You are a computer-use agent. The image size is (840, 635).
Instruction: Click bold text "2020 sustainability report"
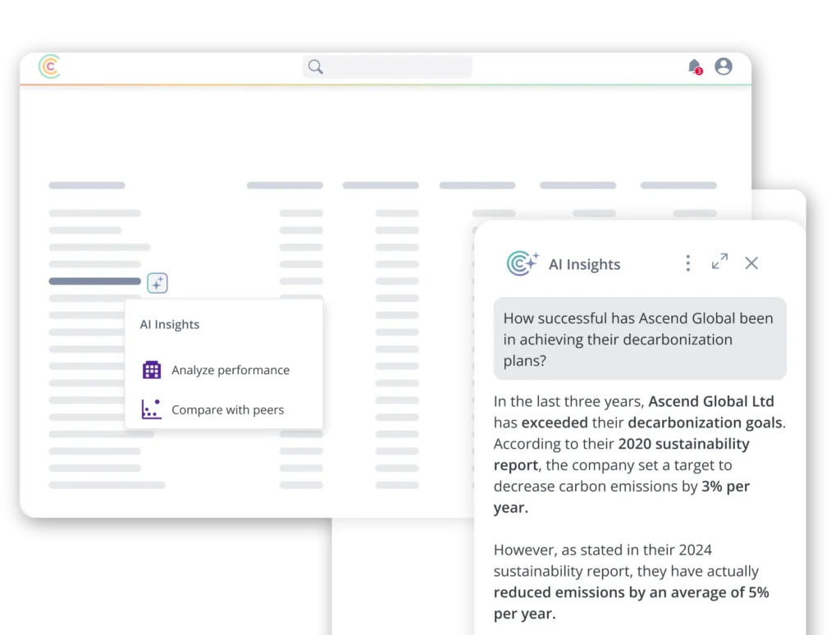click(x=622, y=454)
